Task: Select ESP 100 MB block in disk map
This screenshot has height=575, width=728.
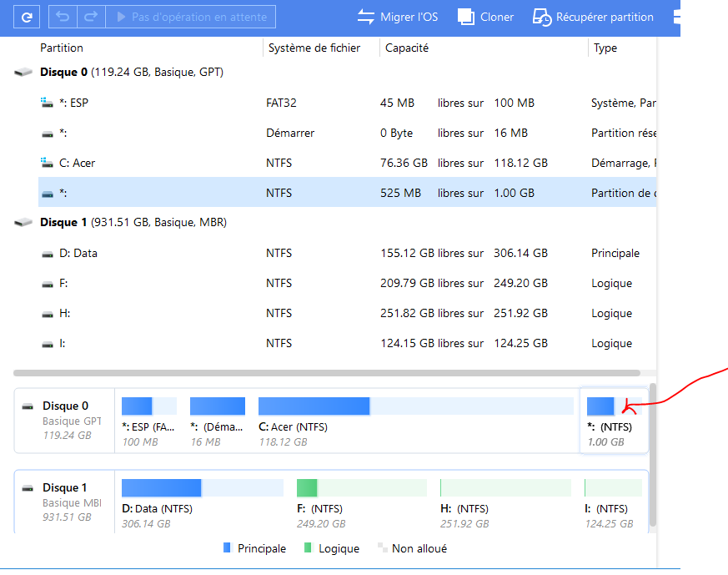Action: (x=149, y=421)
